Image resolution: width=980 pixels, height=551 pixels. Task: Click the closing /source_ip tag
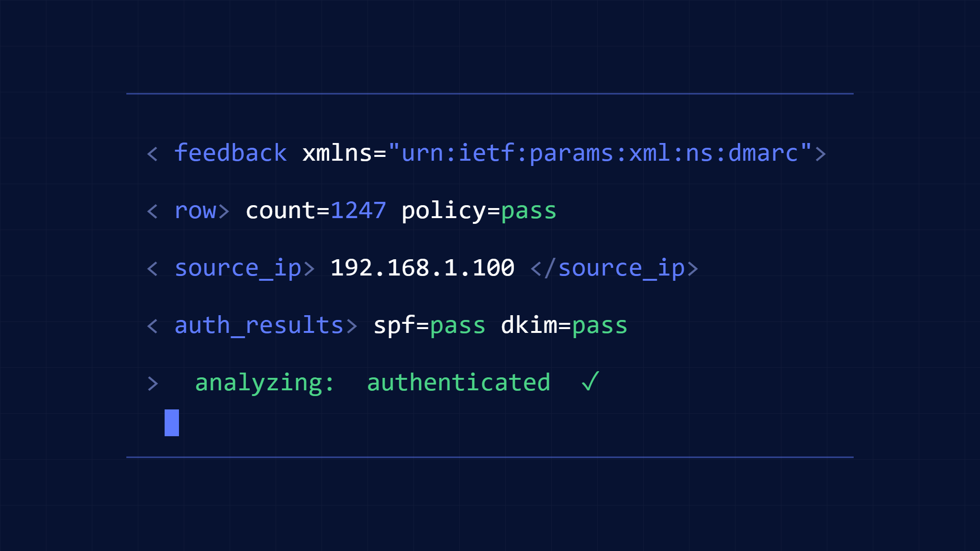click(615, 268)
